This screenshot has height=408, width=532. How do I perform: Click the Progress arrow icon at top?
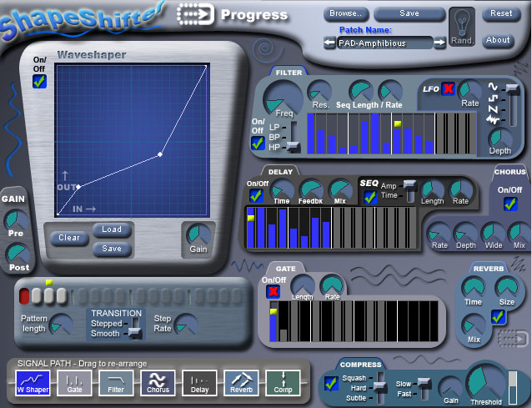(x=195, y=14)
